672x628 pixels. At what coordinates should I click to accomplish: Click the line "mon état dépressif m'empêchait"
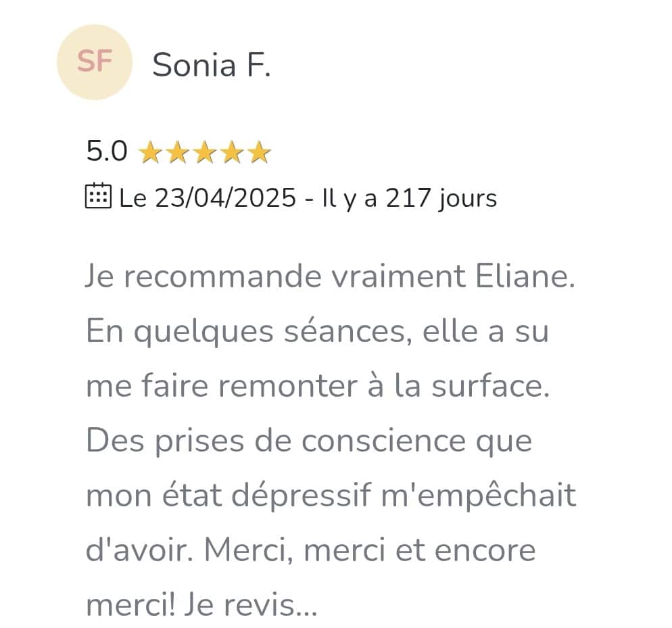coord(331,496)
